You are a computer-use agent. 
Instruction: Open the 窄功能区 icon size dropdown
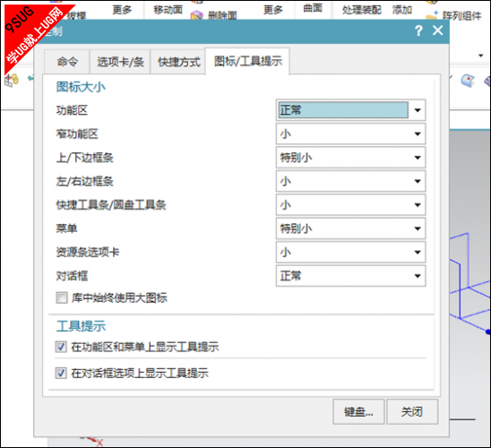pos(350,134)
